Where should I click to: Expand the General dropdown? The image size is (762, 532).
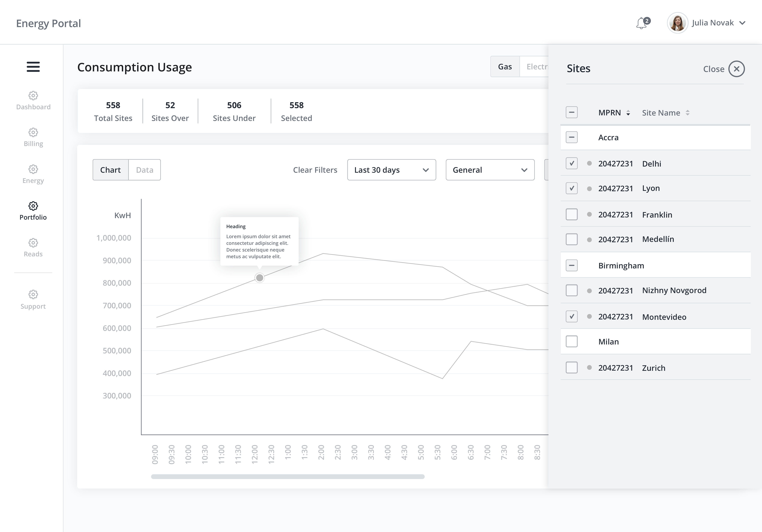tap(490, 170)
